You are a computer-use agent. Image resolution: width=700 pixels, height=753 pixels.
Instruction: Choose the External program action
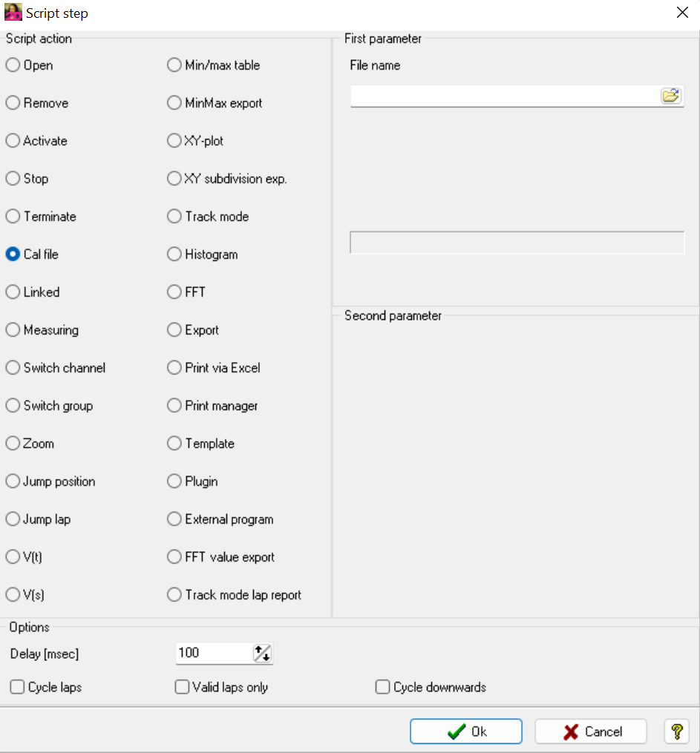174,519
